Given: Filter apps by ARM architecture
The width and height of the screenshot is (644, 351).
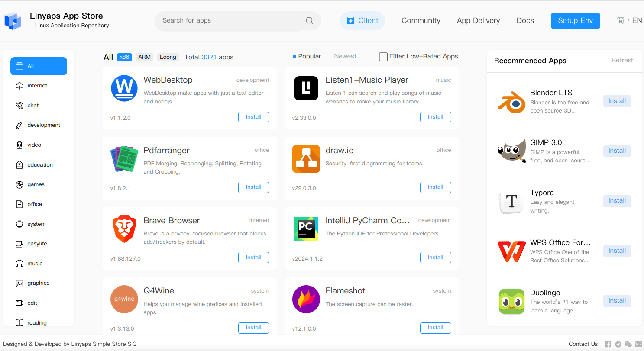Looking at the screenshot, I should (x=144, y=57).
